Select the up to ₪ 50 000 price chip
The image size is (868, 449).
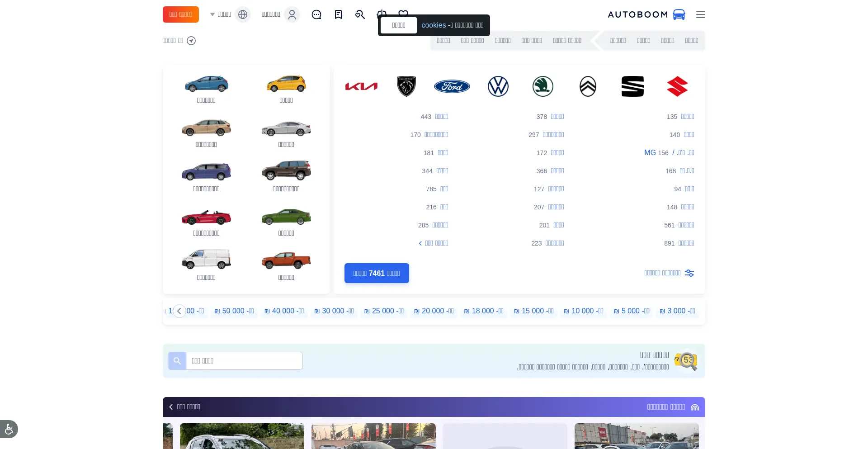tap(234, 311)
